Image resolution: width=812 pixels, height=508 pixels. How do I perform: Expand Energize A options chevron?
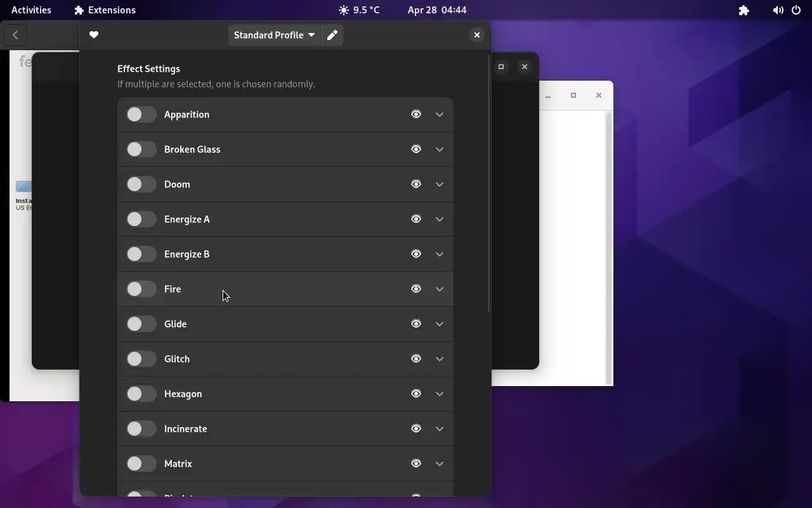(x=440, y=219)
